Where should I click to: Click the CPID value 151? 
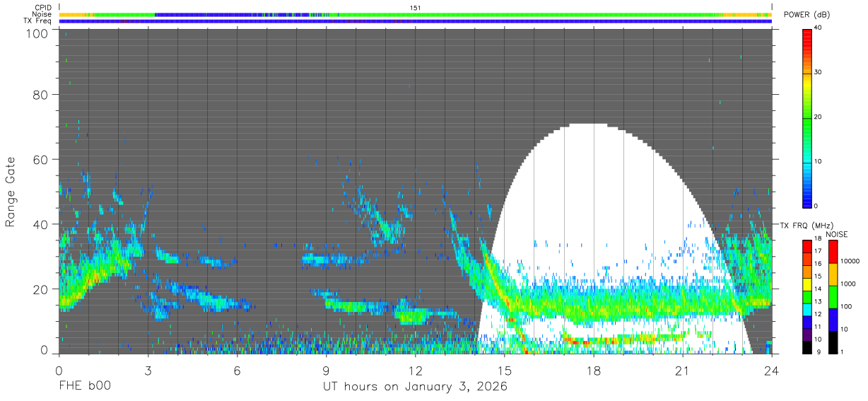pos(416,8)
